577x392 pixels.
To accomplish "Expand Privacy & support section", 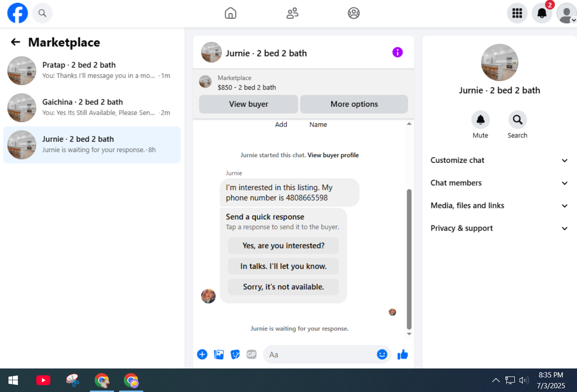I will (499, 228).
